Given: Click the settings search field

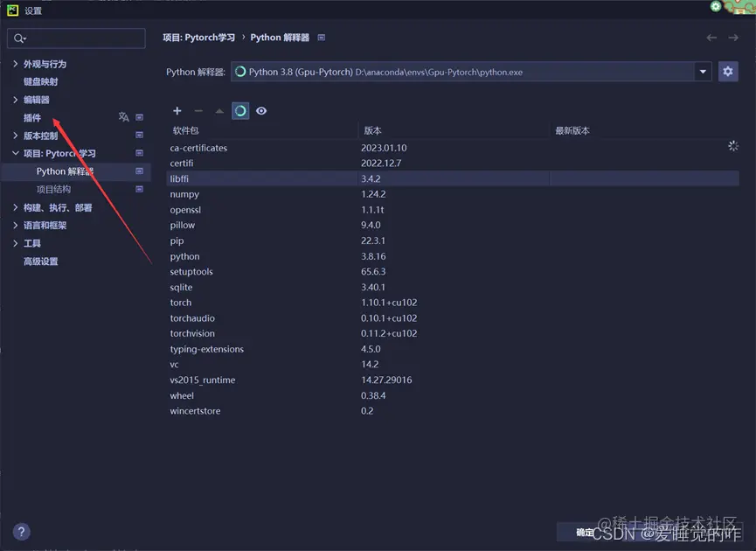Looking at the screenshot, I should pos(76,38).
